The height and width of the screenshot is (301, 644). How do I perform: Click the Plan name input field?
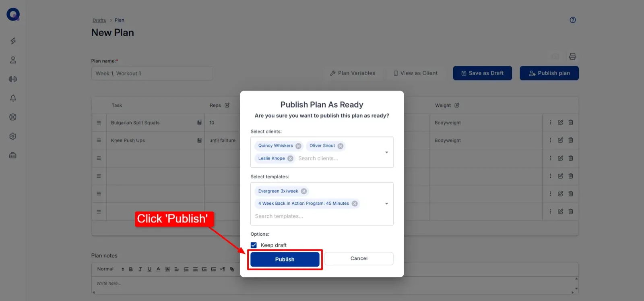pos(152,73)
